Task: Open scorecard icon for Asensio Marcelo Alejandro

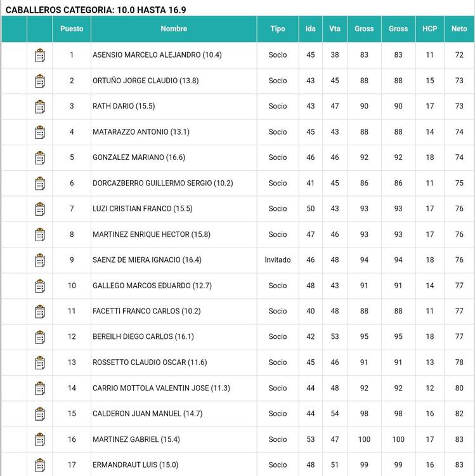Action: point(40,55)
